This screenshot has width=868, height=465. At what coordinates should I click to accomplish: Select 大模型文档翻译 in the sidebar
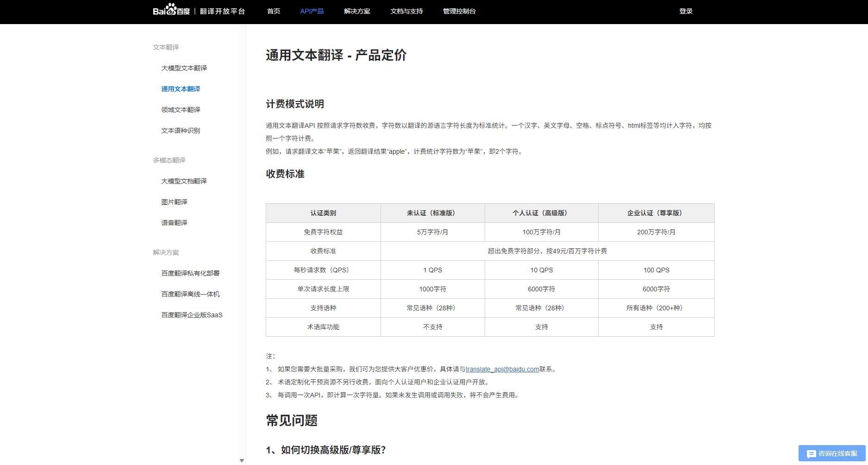pos(184,181)
